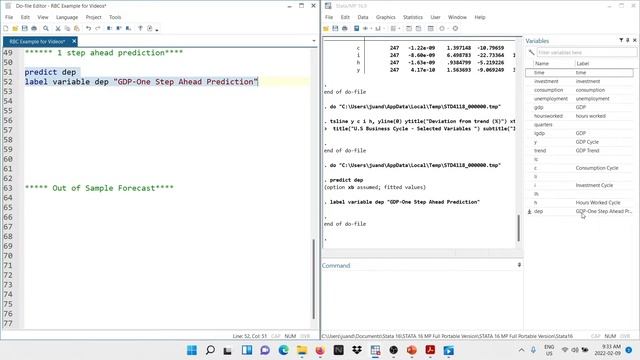
Task: Show hidden system tray icons chevron
Action: click(521, 350)
